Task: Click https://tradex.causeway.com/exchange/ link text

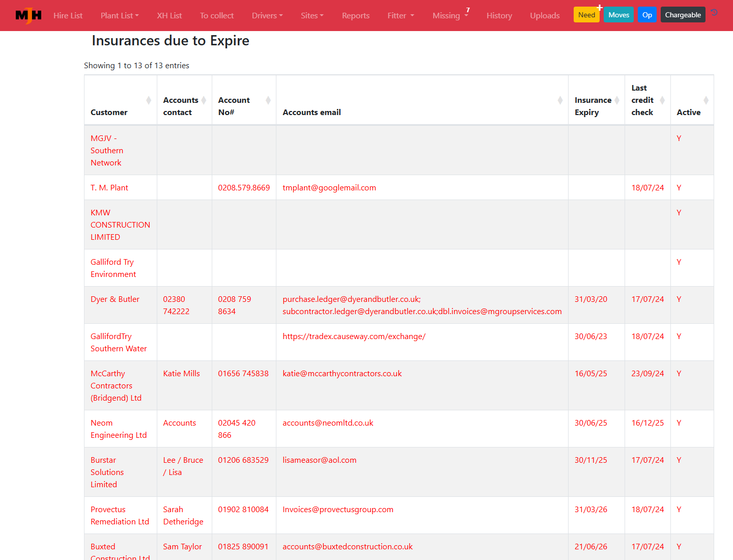Action: [x=354, y=337]
